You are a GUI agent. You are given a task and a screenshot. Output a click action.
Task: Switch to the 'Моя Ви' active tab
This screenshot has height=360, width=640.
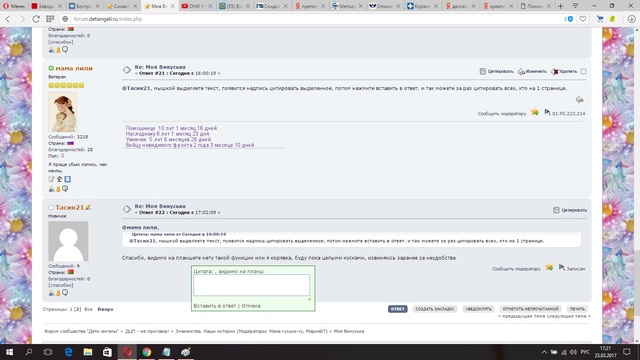(159, 6)
